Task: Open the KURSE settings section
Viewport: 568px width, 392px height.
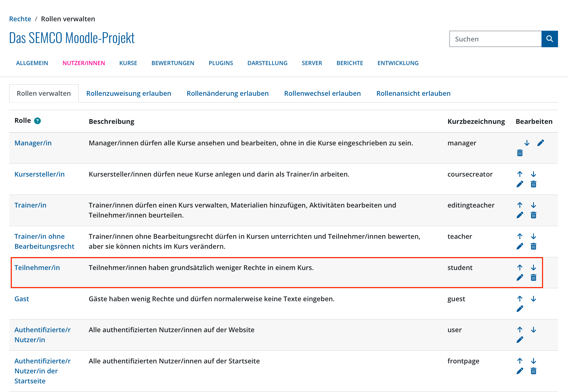Action: [128, 63]
